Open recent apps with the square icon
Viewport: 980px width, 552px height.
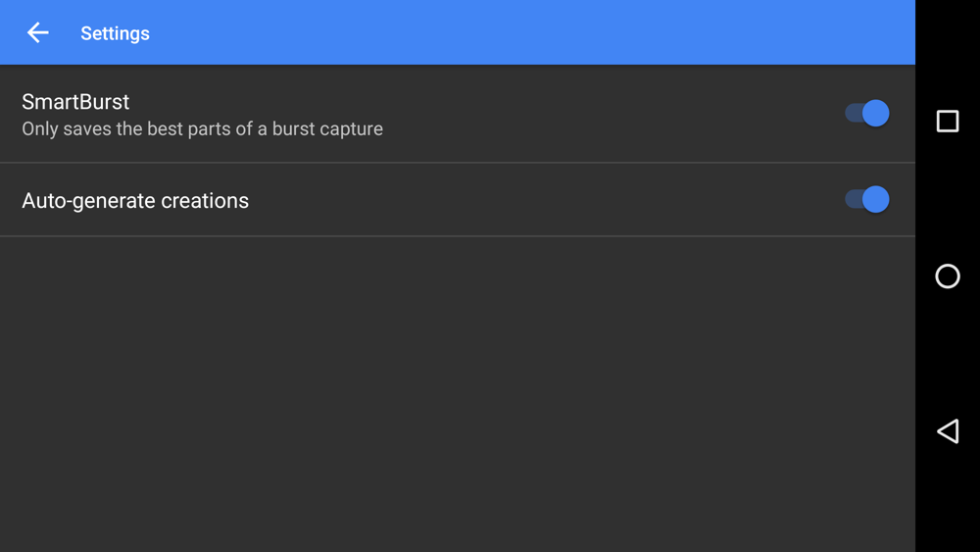tap(947, 121)
